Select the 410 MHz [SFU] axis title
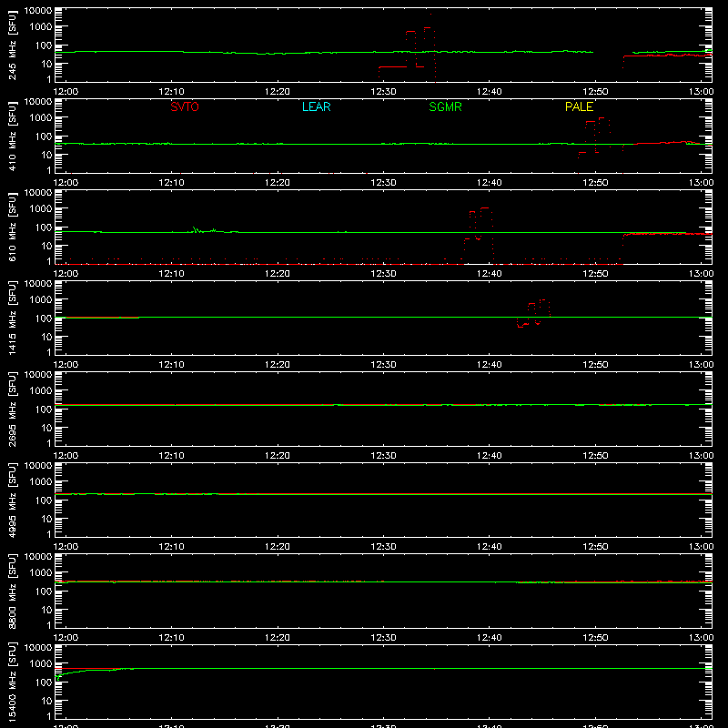728x728 pixels. coord(12,136)
